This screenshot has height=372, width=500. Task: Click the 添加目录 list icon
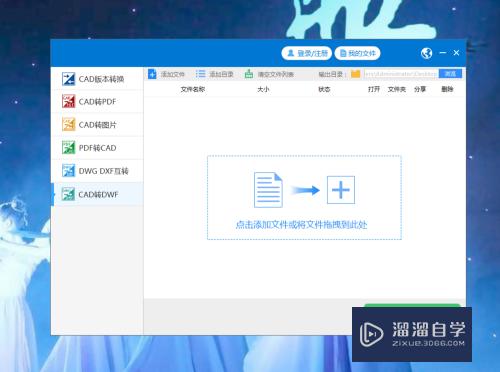[x=200, y=74]
